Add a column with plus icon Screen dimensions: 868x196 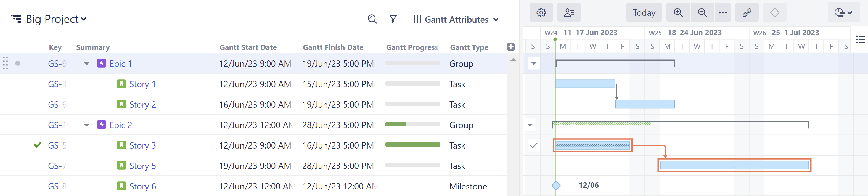click(510, 47)
